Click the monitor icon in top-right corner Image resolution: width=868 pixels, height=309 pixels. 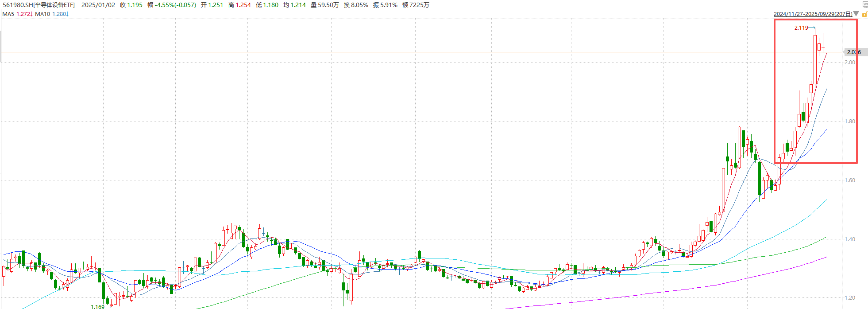(865, 4)
